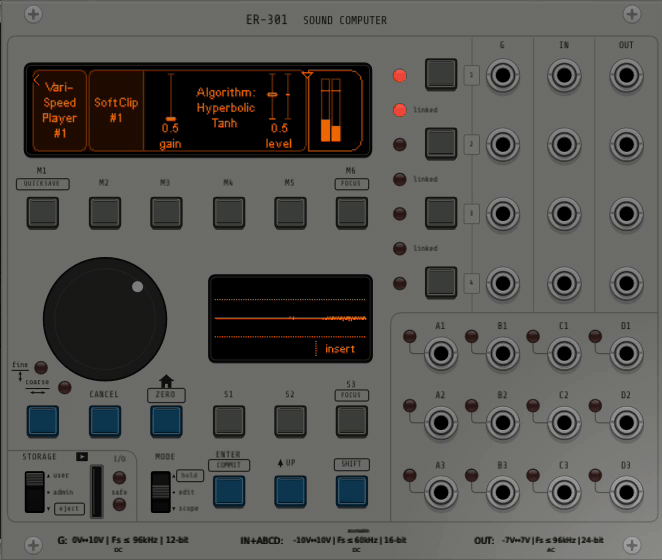Click the level fader on the display
The height and width of the screenshot is (560, 662).
(280, 97)
